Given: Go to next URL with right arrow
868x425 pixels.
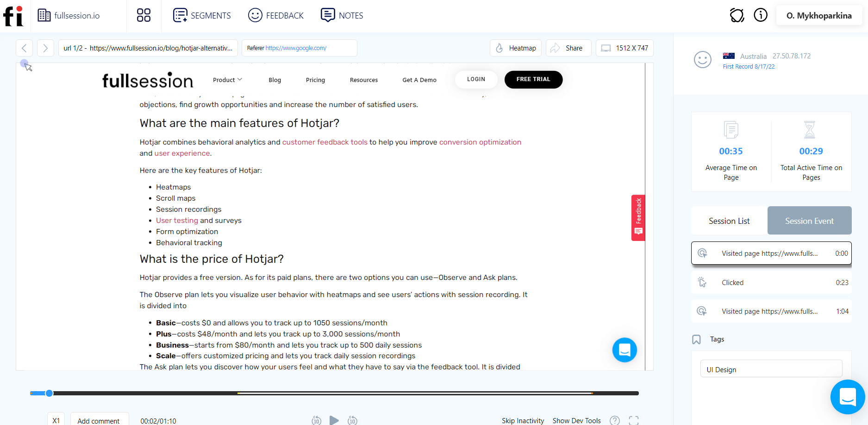Looking at the screenshot, I should pyautogui.click(x=45, y=48).
